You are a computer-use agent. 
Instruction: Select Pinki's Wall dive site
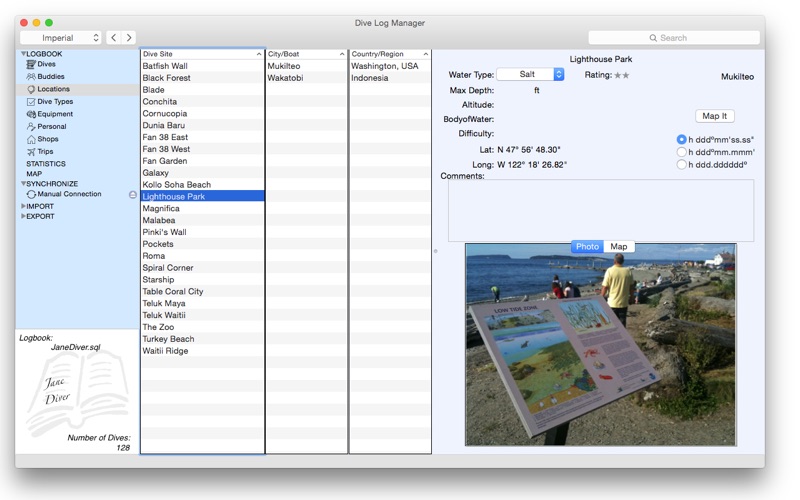(202, 232)
